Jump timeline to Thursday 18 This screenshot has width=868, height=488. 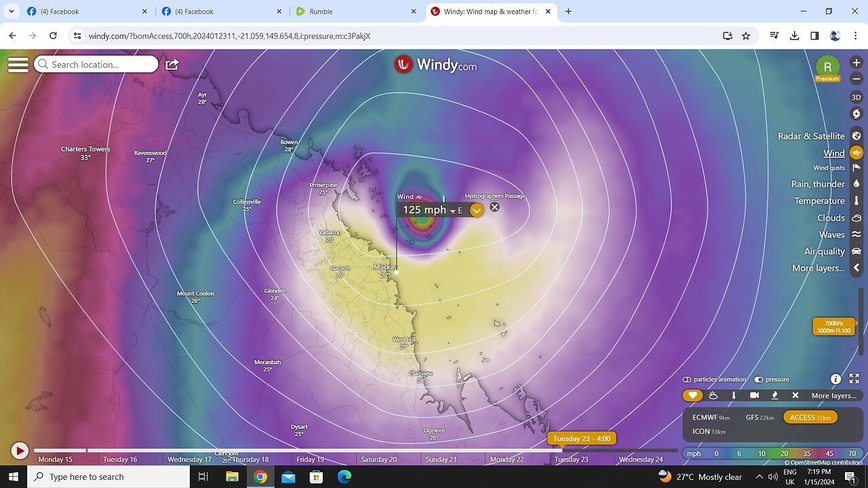[250, 460]
